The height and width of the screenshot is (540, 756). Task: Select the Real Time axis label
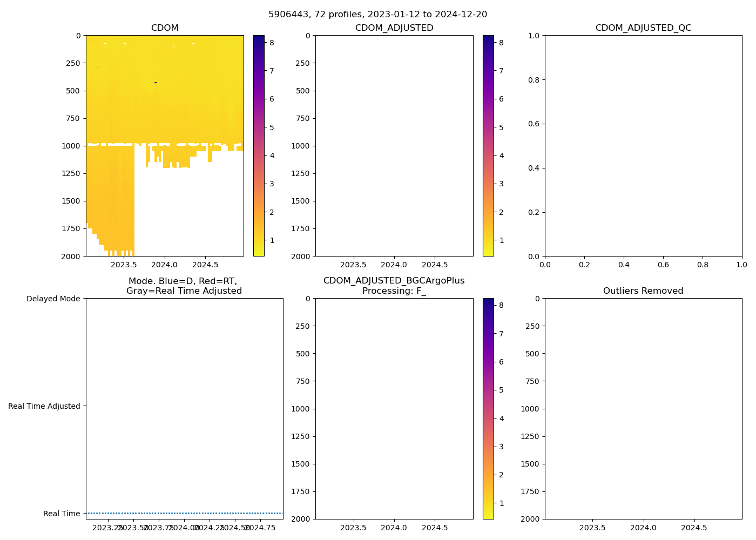click(x=62, y=514)
